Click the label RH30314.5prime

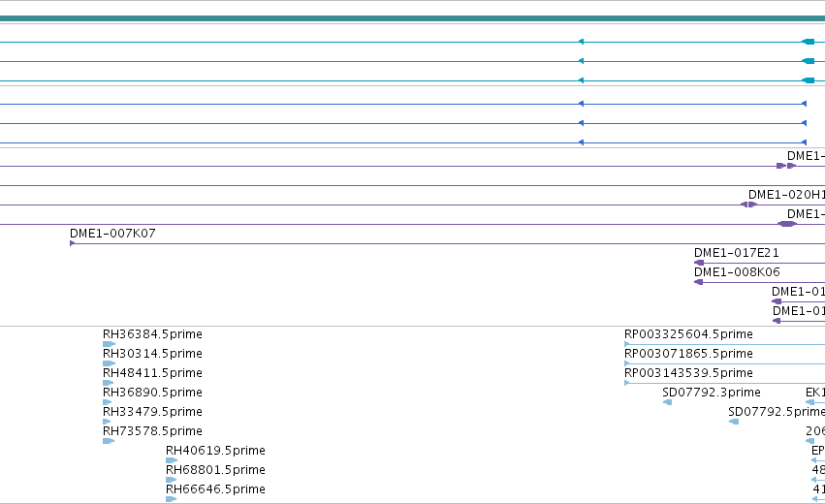click(152, 354)
